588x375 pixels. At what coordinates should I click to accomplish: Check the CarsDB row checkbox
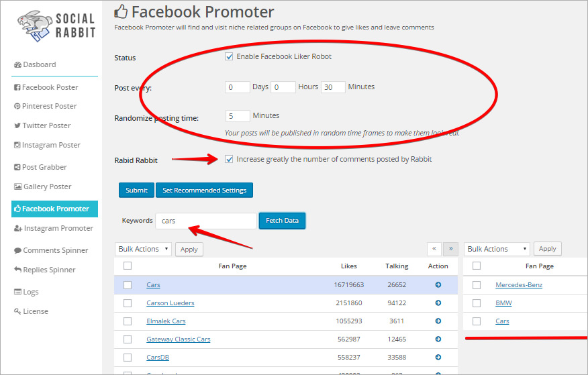point(128,358)
